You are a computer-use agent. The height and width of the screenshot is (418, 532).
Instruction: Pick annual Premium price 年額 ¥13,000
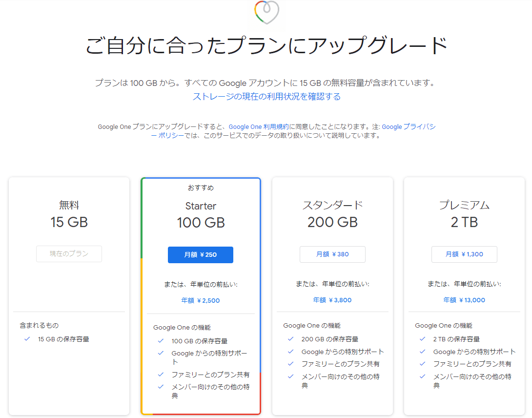pyautogui.click(x=464, y=300)
